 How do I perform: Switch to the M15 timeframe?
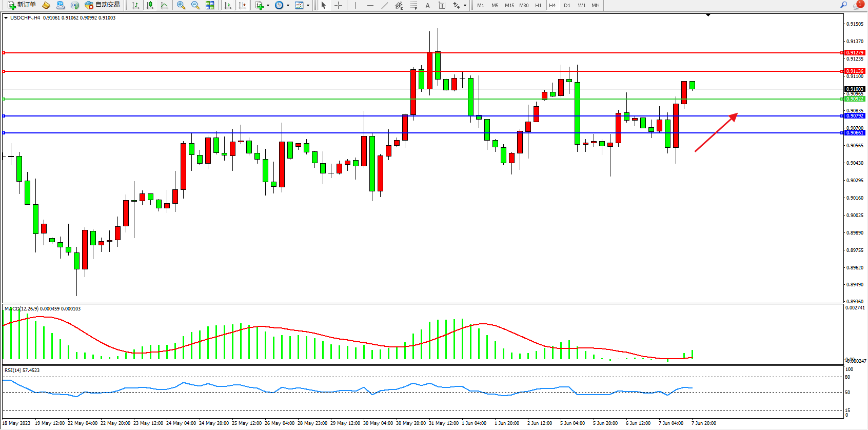pos(509,5)
